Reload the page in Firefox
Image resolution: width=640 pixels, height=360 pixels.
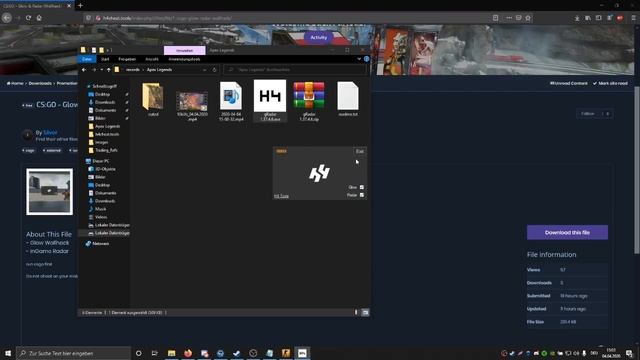pyautogui.click(x=28, y=18)
